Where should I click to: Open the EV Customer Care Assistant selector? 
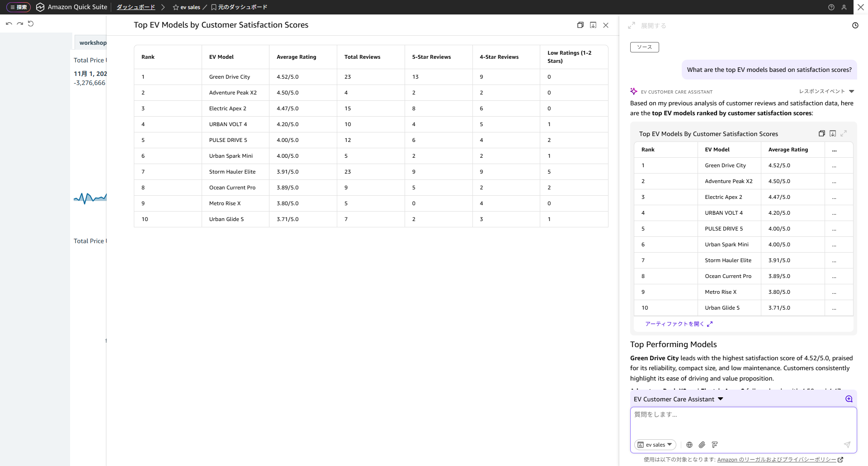(x=678, y=399)
